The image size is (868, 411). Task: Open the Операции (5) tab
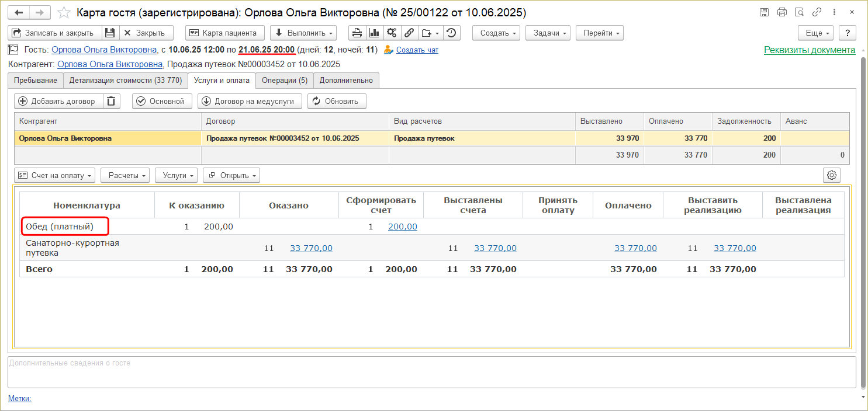(x=285, y=80)
